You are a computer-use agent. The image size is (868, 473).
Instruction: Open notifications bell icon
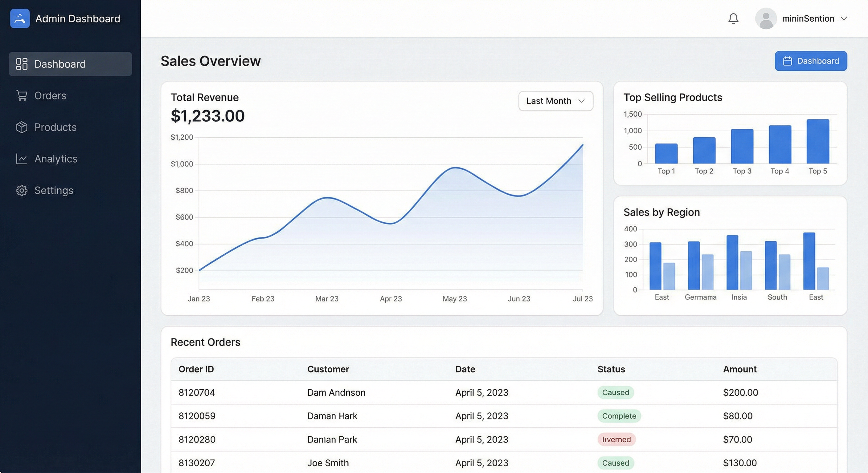733,18
